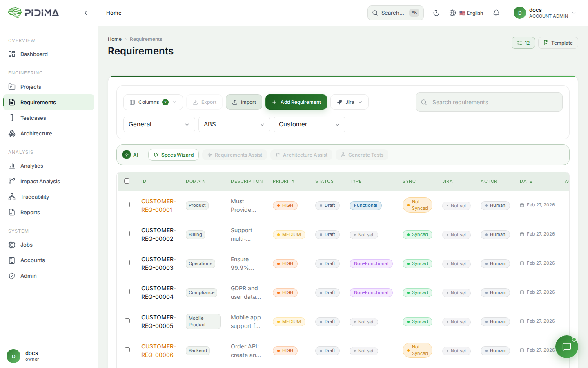Open the General dropdown
The width and height of the screenshot is (588, 368).
[x=159, y=124]
